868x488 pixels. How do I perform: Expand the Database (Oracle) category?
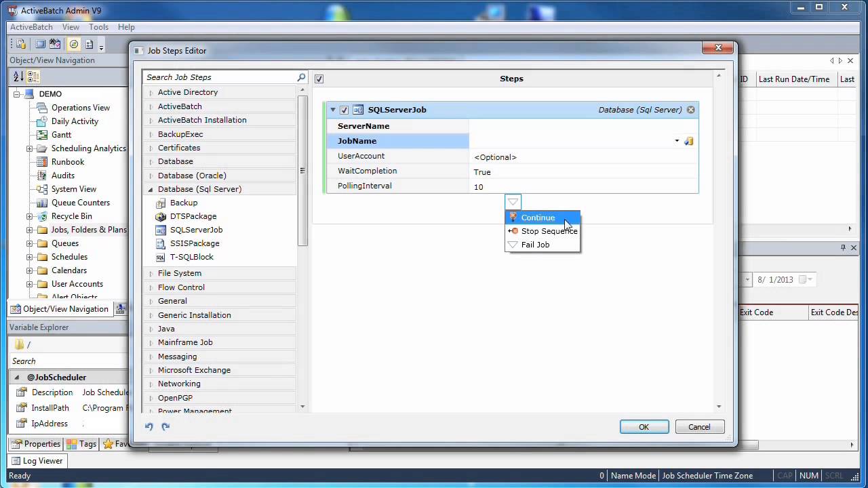pos(151,176)
